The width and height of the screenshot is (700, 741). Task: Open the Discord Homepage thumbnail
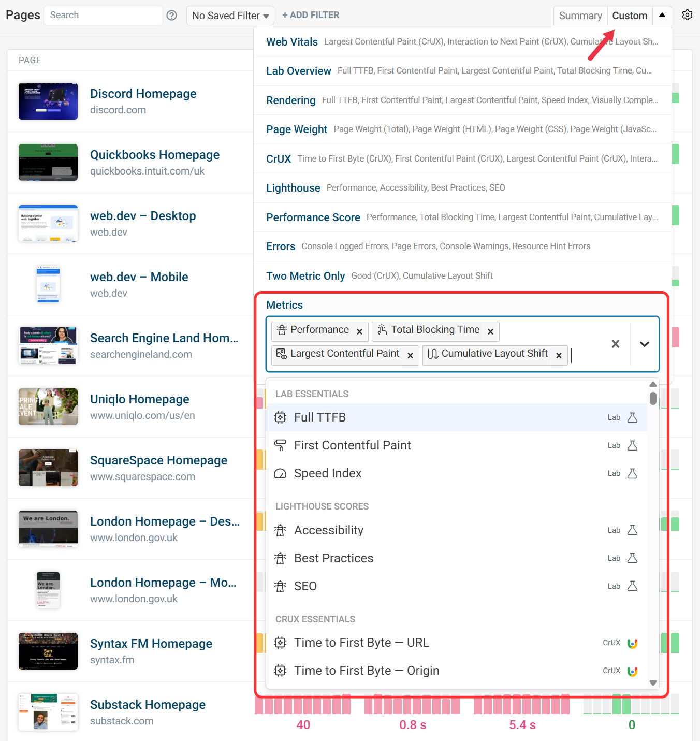coord(48,101)
